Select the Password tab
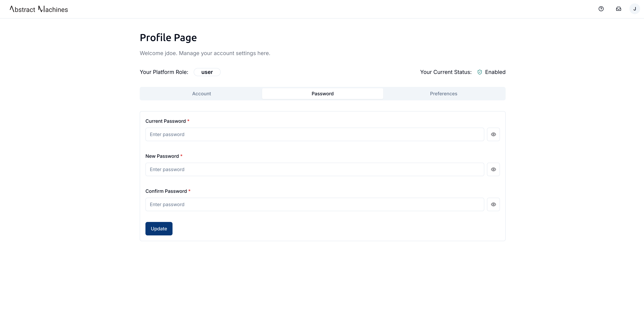 [x=323, y=94]
